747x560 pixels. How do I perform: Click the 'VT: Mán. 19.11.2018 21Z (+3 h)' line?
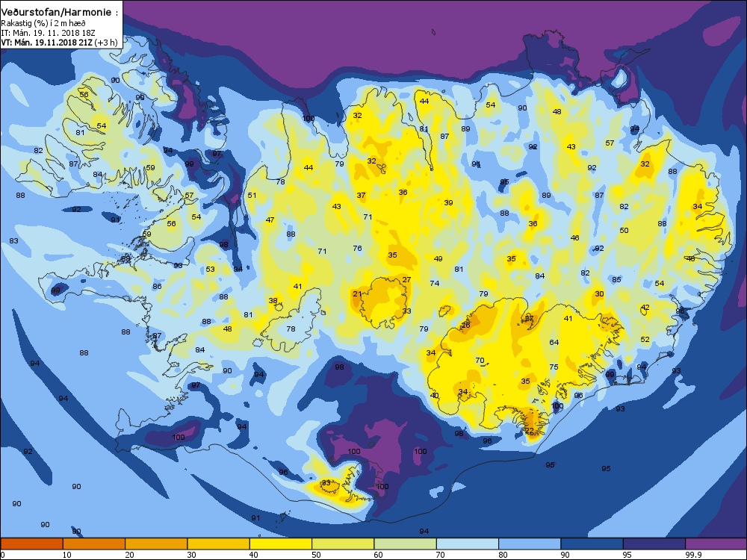coord(59,43)
